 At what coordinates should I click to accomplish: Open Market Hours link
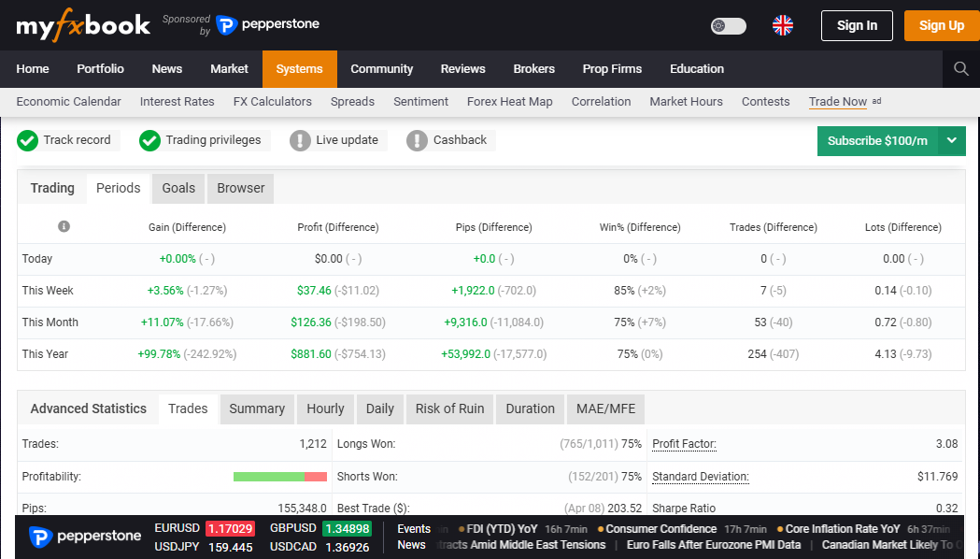point(686,101)
